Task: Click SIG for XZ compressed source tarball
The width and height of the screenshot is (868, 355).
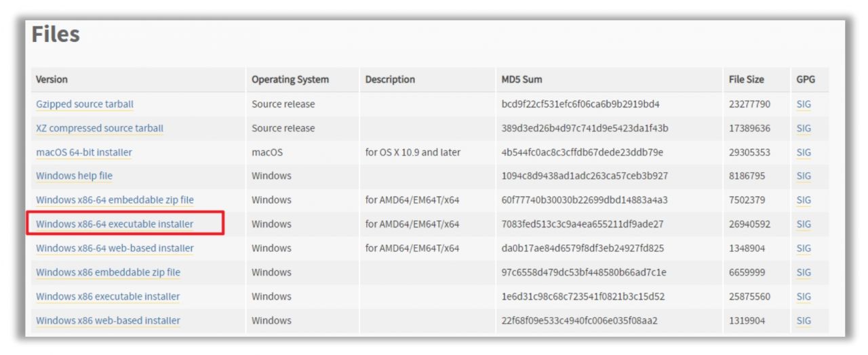Action: 804,128
